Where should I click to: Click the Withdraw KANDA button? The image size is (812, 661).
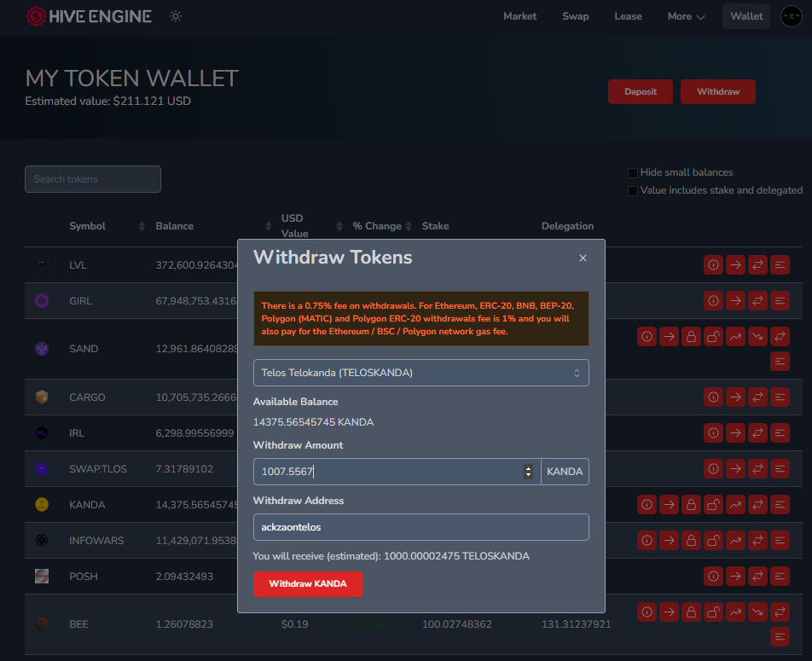pos(308,584)
